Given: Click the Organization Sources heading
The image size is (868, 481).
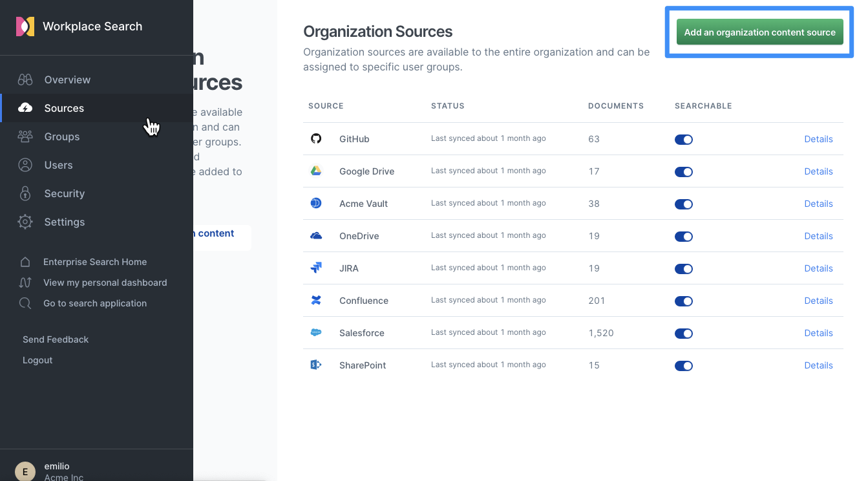Looking at the screenshot, I should (x=378, y=32).
